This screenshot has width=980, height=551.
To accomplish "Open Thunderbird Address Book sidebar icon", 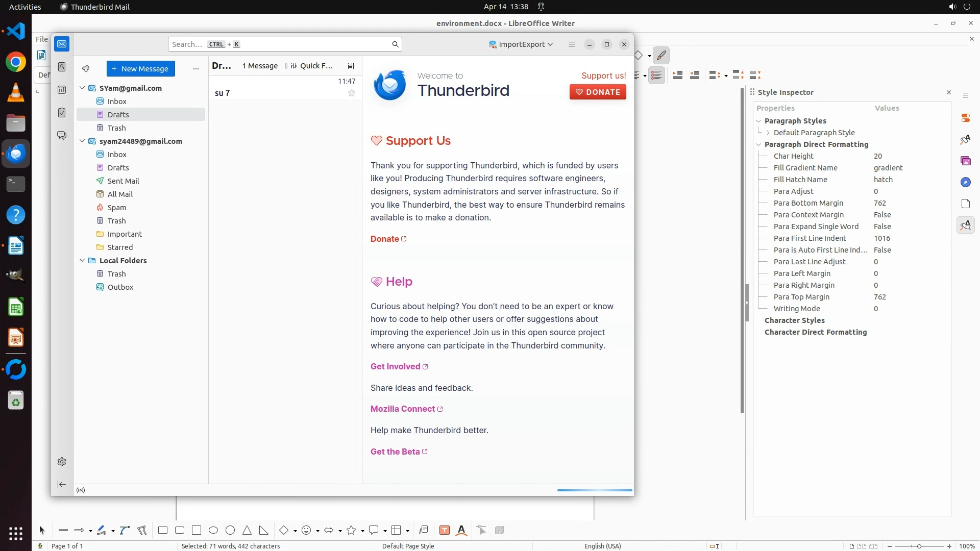I will pyautogui.click(x=62, y=67).
